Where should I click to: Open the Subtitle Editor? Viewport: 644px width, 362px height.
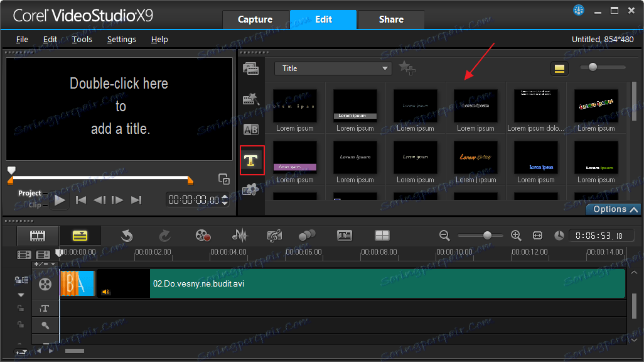[344, 235]
